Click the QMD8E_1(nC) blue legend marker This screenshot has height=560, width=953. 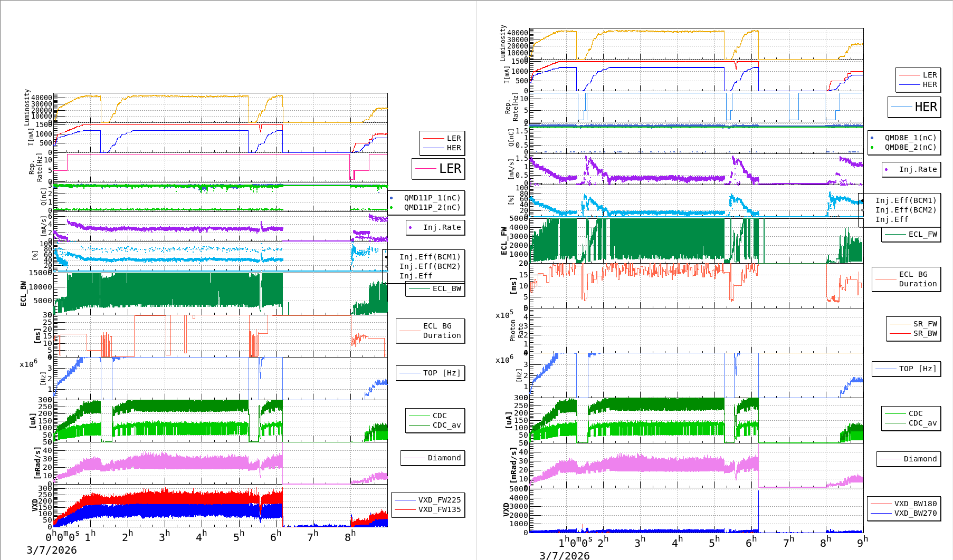click(872, 138)
